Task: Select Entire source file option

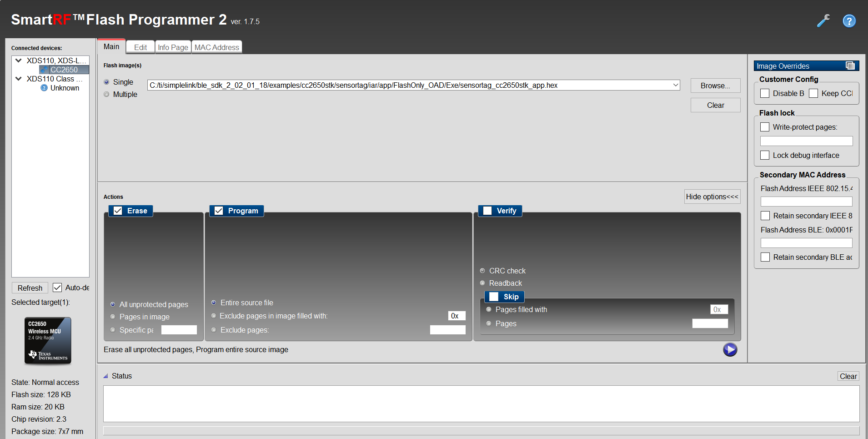Action: pyautogui.click(x=214, y=303)
